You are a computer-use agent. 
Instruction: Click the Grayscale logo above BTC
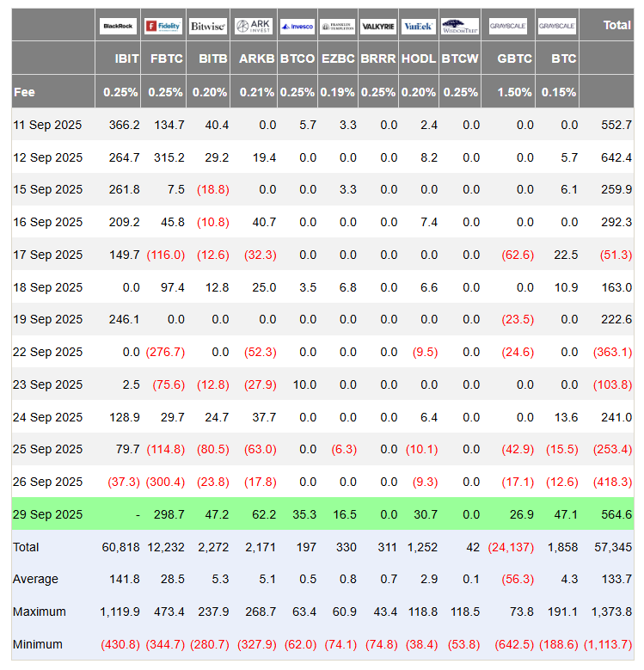(x=557, y=26)
